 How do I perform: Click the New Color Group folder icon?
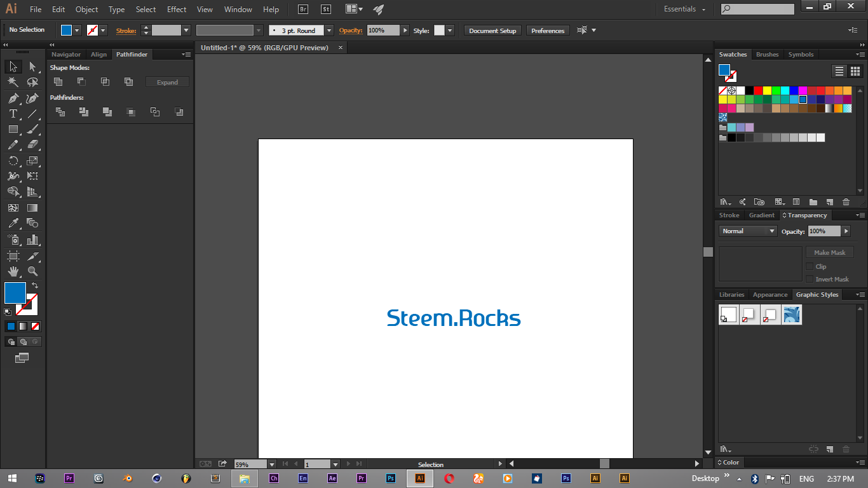[813, 202]
